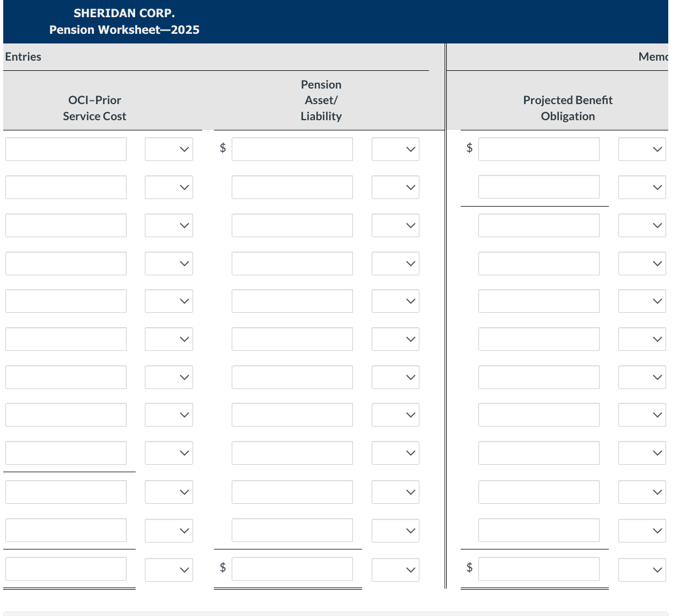Expand the middle dropdown in Pension Asset/Liability column
679x616 pixels.
(x=395, y=339)
